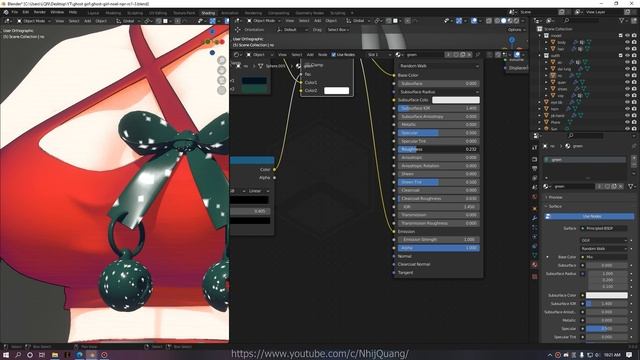Toggle overlays button in right viewport header
Viewport: 640px width, 360px height.
[x=474, y=20]
